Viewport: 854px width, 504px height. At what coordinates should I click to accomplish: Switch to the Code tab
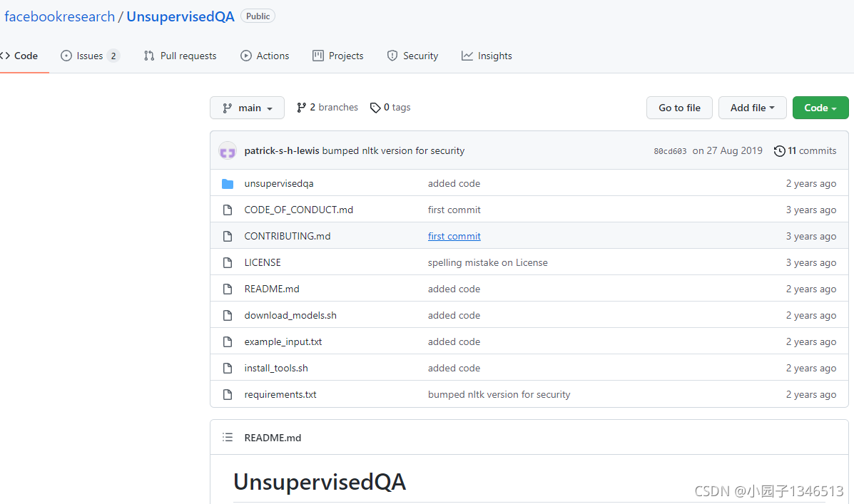click(19, 56)
